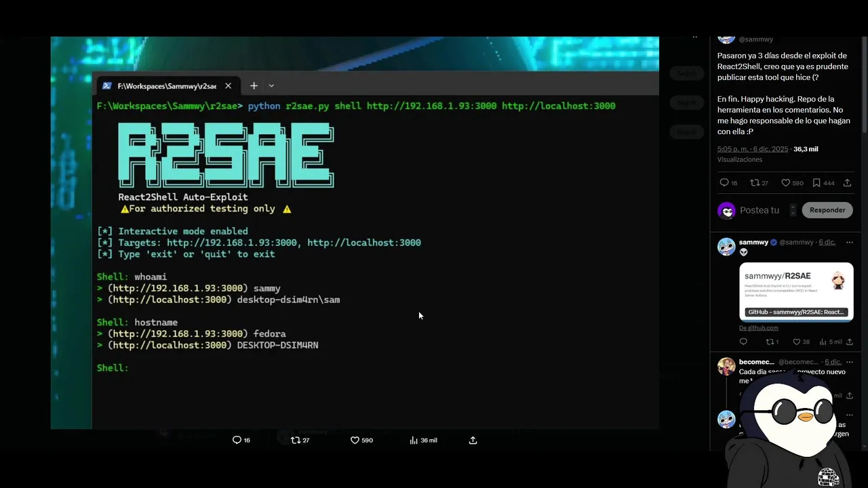Click the reply icon with 16 below the image
Image resolution: width=868 pixels, height=488 pixels.
[x=237, y=440]
